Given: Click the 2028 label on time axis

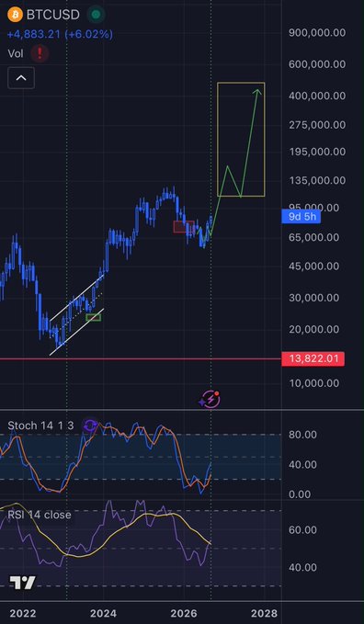Looking at the screenshot, I should click(264, 613).
